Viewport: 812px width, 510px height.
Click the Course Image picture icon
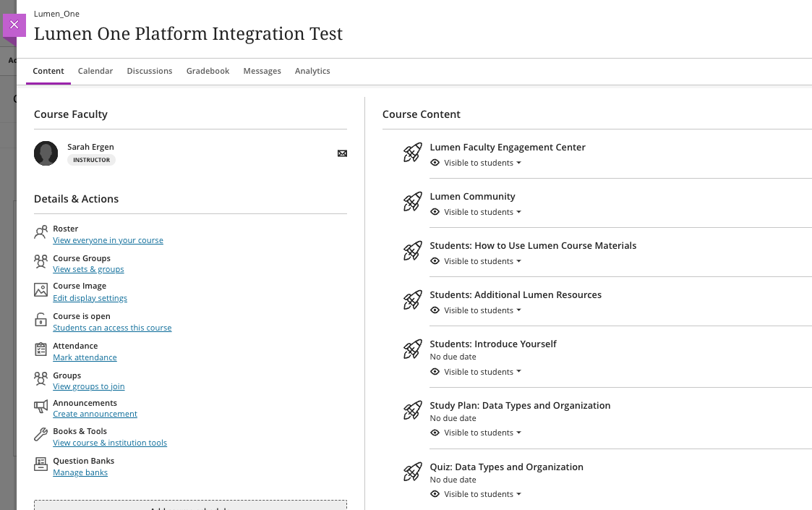[x=40, y=289]
